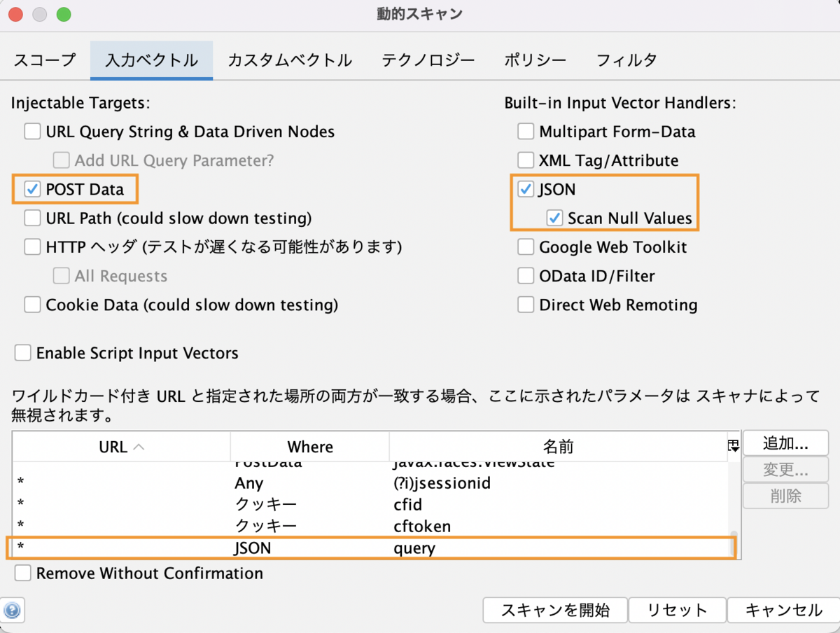Switch to the ポリシー tab
The width and height of the screenshot is (840, 633).
535,60
